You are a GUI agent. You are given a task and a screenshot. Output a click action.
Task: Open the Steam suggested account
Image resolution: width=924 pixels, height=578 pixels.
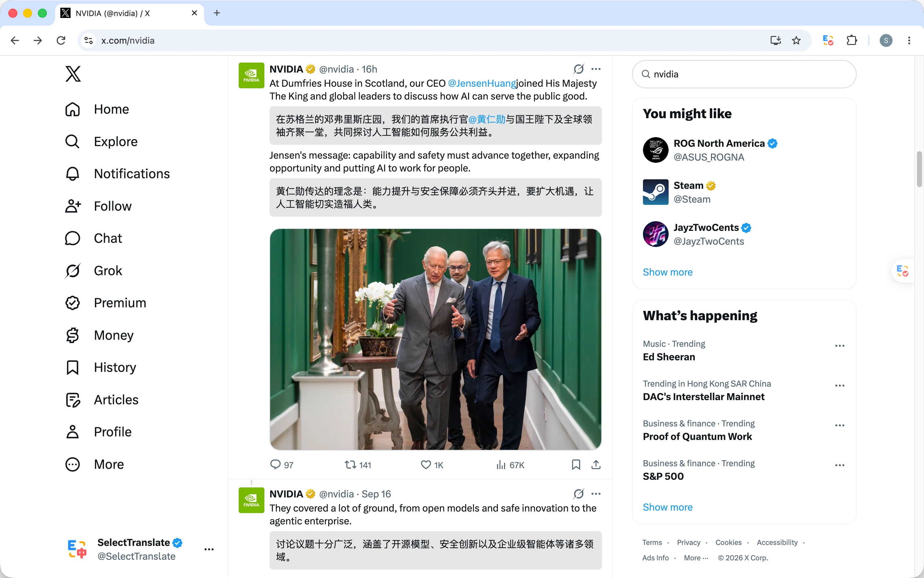tap(744, 192)
